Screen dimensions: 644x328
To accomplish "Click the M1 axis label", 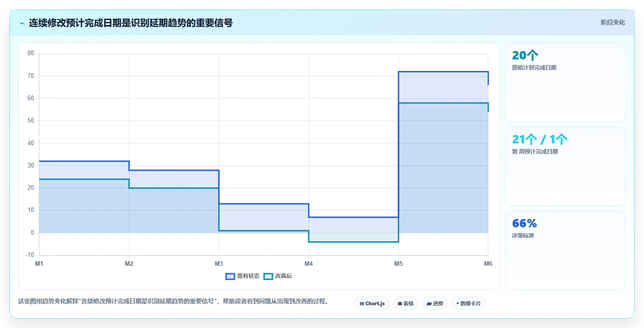I will (x=39, y=264).
